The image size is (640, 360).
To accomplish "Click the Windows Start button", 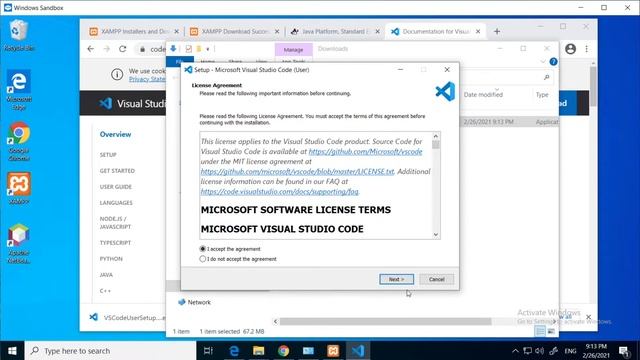I will [x=12, y=351].
